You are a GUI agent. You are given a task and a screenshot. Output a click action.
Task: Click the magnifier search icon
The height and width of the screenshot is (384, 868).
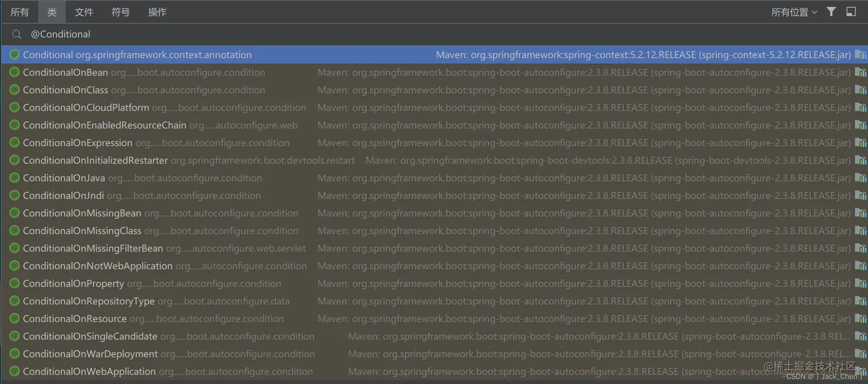pyautogui.click(x=17, y=34)
